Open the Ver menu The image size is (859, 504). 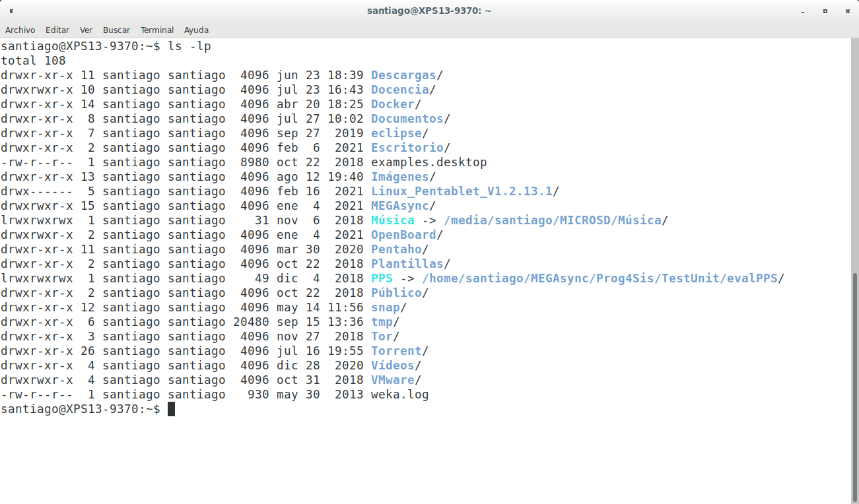(86, 30)
